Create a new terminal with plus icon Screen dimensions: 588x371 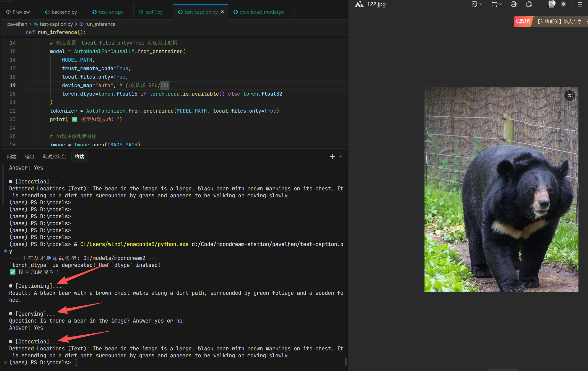(x=332, y=156)
